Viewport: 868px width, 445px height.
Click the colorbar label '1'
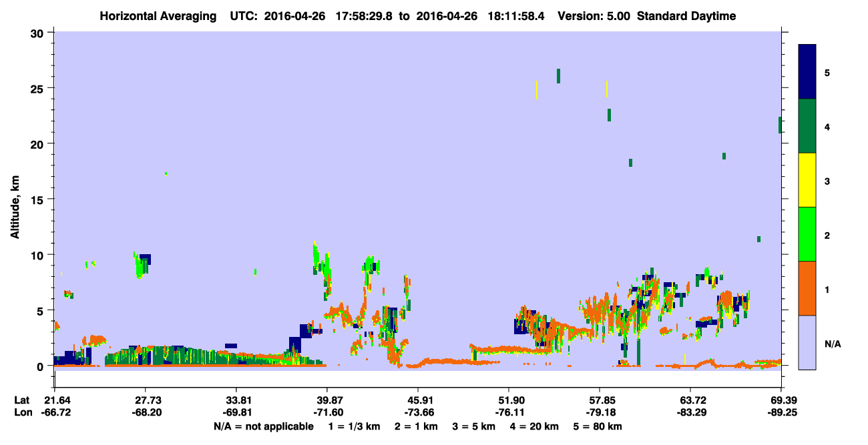pos(827,289)
